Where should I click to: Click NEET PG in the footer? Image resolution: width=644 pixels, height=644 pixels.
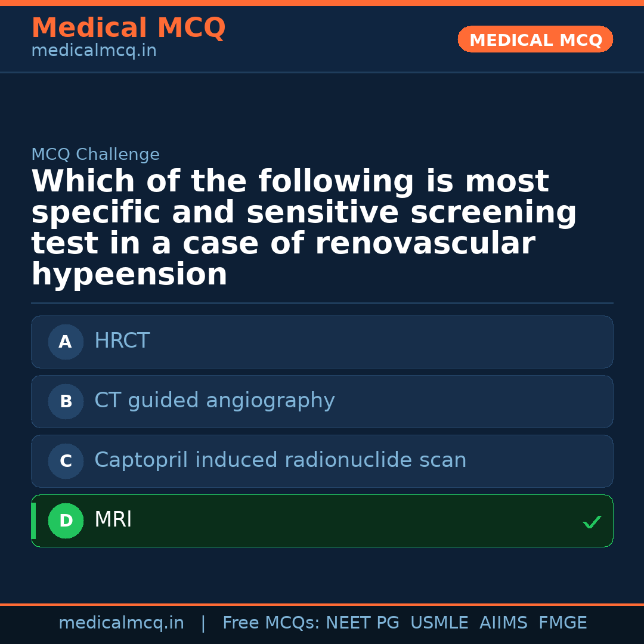[x=362, y=623]
